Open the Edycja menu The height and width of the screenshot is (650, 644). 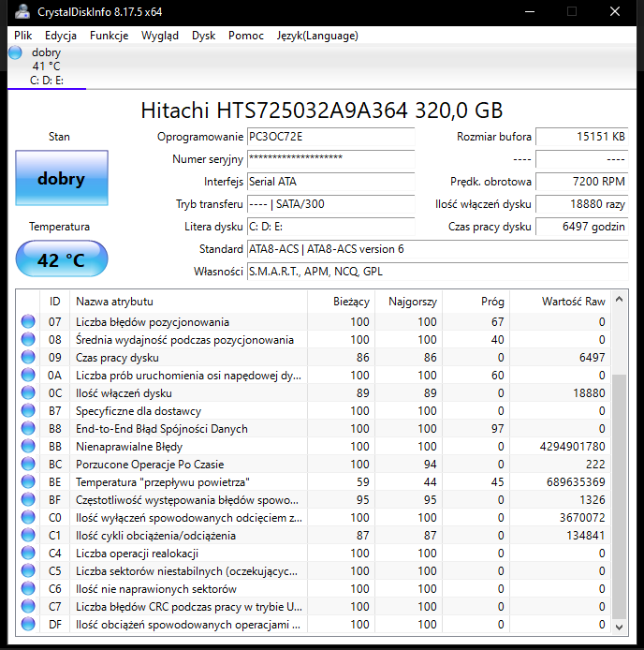[x=61, y=36]
